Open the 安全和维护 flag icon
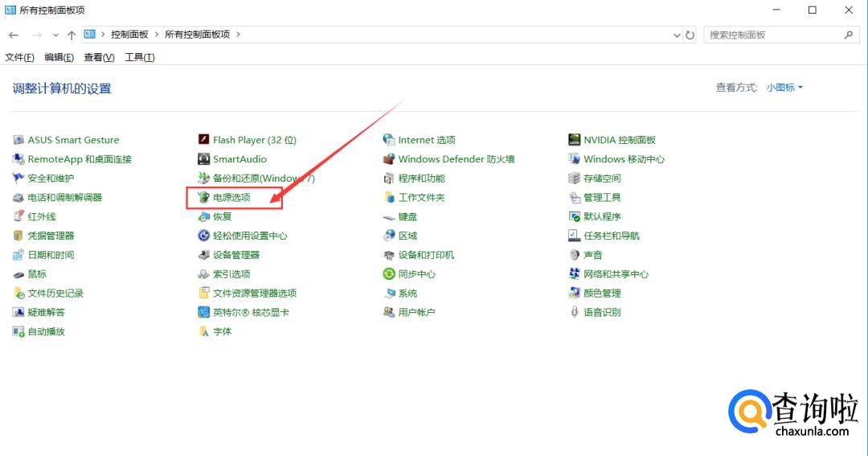 [18, 178]
